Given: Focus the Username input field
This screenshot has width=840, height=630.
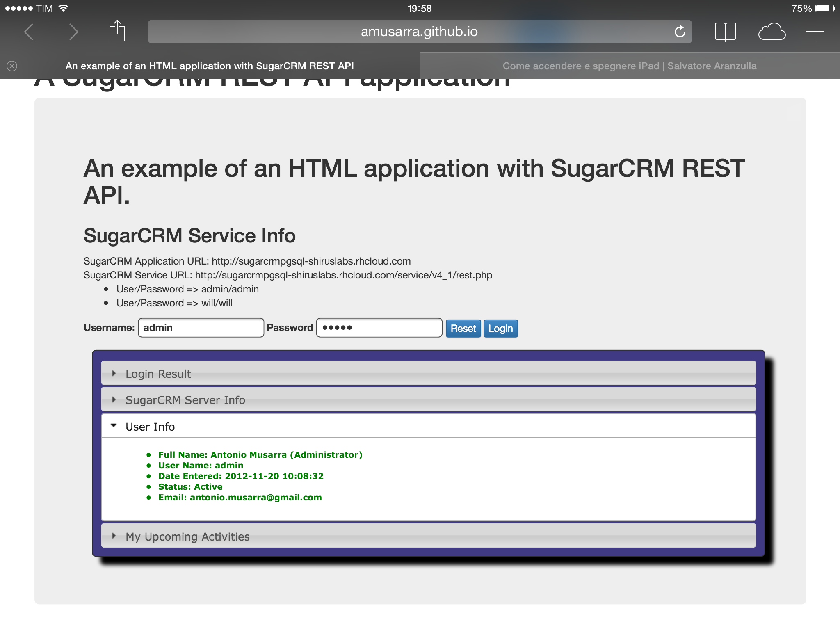Looking at the screenshot, I should tap(201, 328).
